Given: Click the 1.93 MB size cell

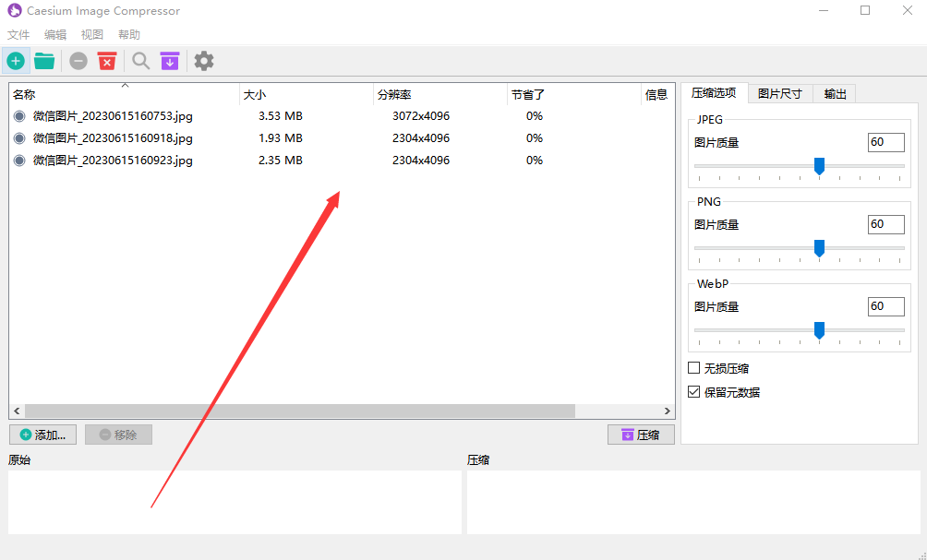Looking at the screenshot, I should coord(281,138).
